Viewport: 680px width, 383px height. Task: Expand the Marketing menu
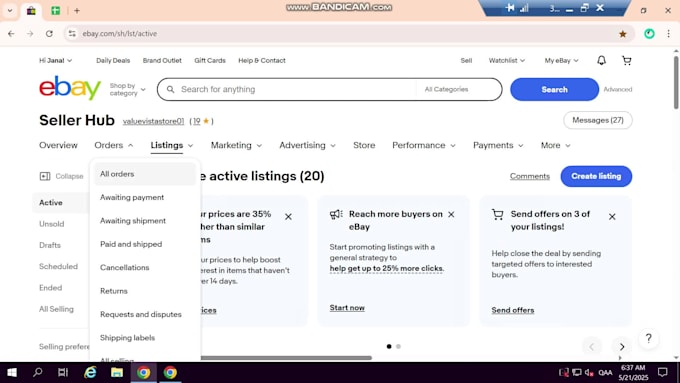(236, 145)
